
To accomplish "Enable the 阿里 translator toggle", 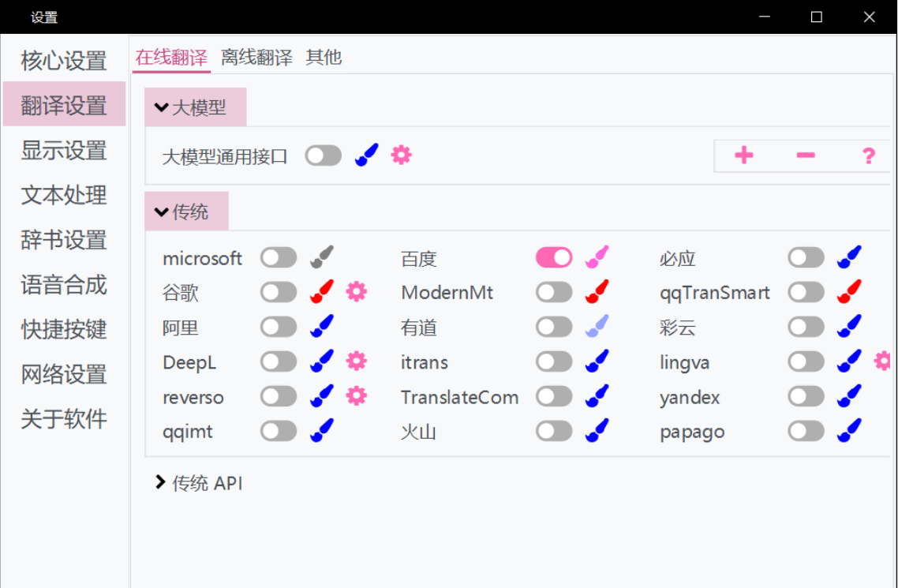I will point(279,327).
